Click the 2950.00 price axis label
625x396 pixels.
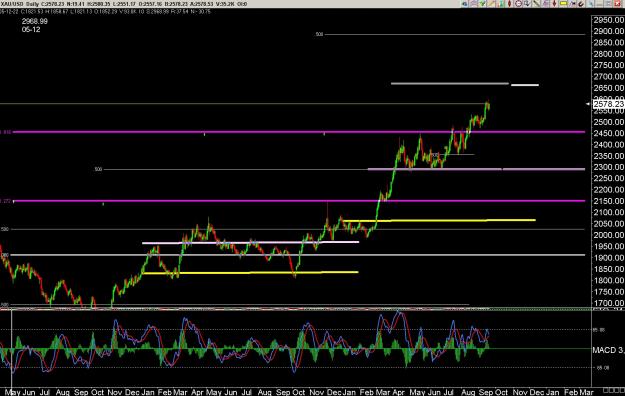(x=609, y=20)
